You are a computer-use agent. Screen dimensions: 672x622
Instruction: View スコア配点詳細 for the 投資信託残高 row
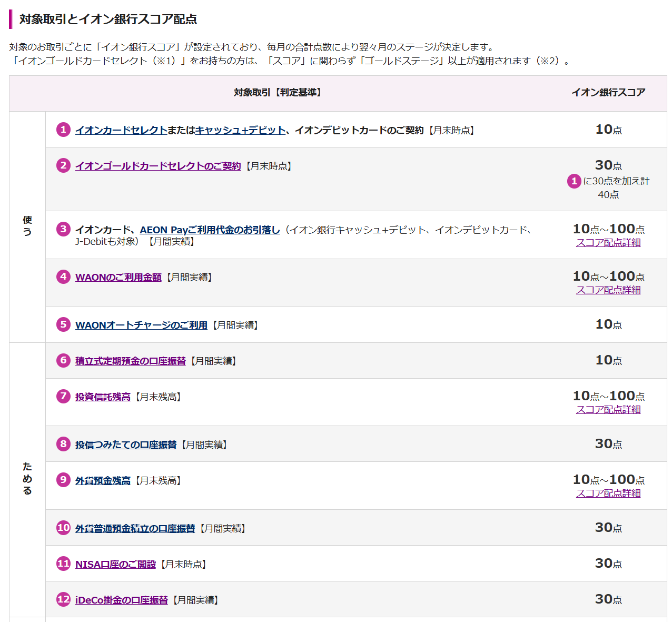pyautogui.click(x=608, y=410)
